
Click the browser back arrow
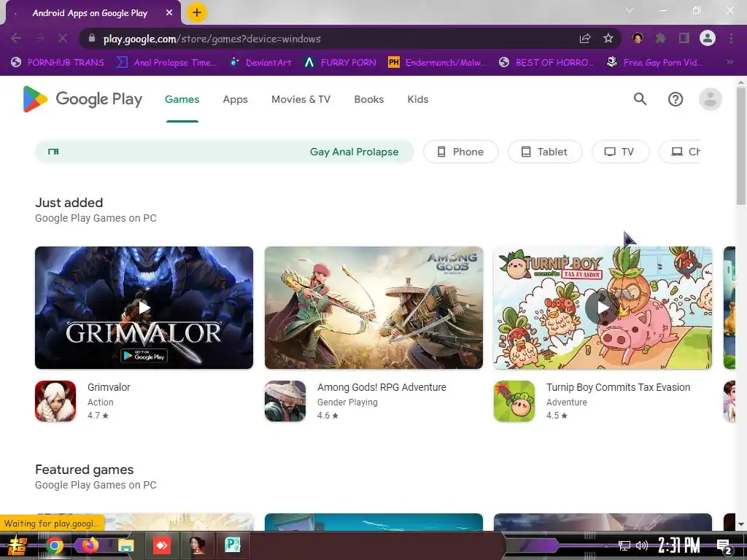[x=16, y=38]
